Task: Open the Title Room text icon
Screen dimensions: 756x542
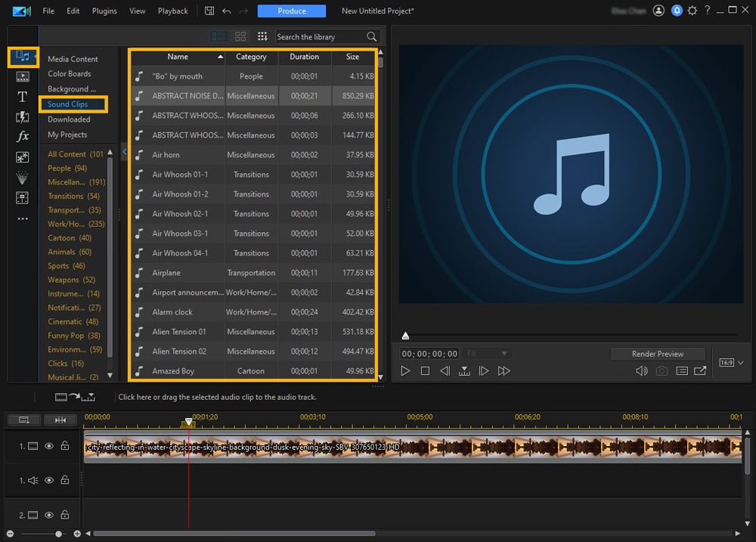Action: click(23, 97)
